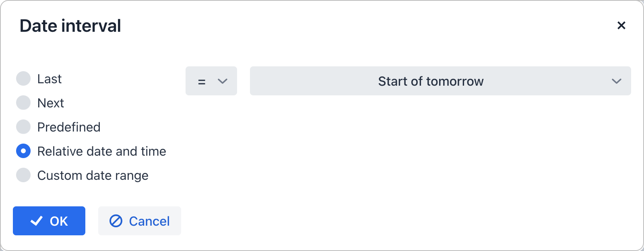Click the no-entry icon inside Cancel button
644x251 pixels.
(116, 221)
